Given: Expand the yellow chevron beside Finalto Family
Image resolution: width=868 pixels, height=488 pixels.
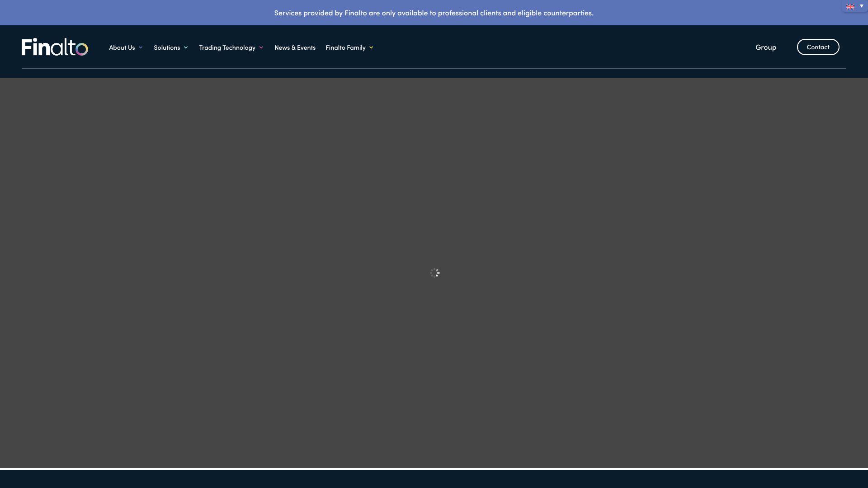Looking at the screenshot, I should [x=371, y=47].
